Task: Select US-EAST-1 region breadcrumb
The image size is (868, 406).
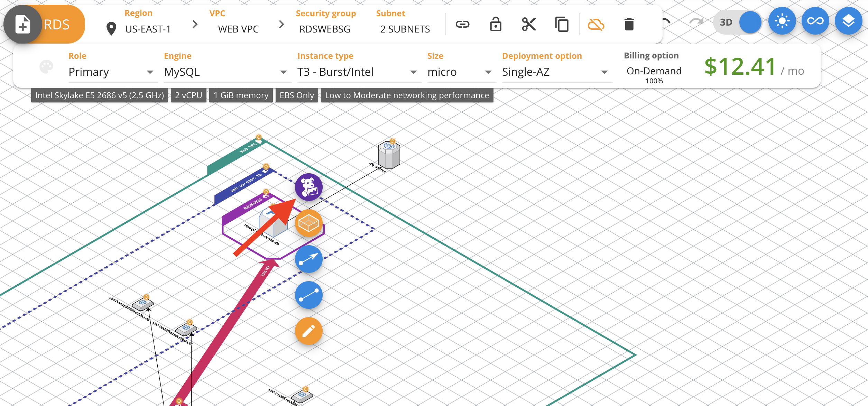Action: coord(148,29)
